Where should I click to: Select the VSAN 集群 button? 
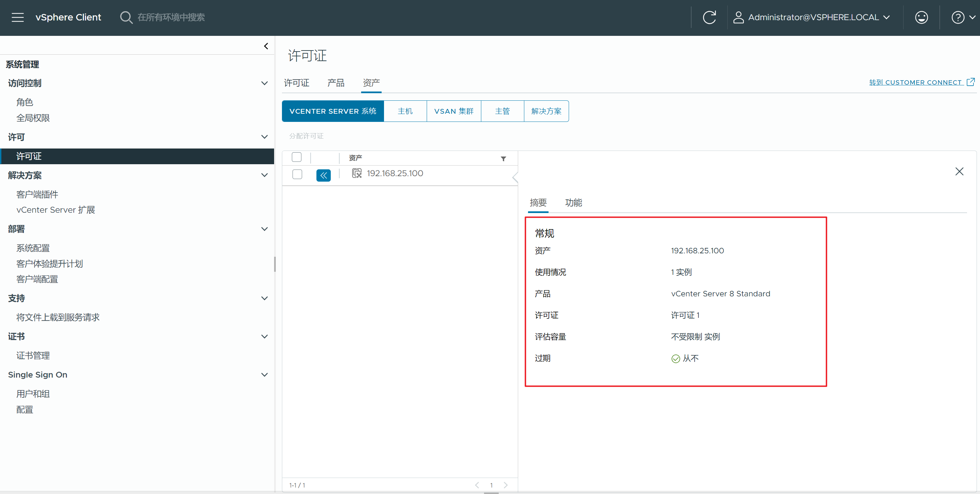click(x=454, y=111)
